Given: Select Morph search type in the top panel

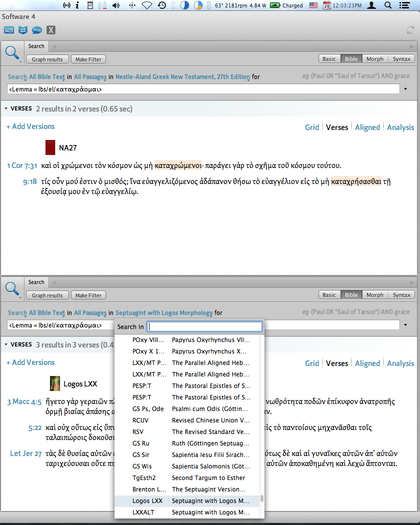Looking at the screenshot, I should click(375, 59).
